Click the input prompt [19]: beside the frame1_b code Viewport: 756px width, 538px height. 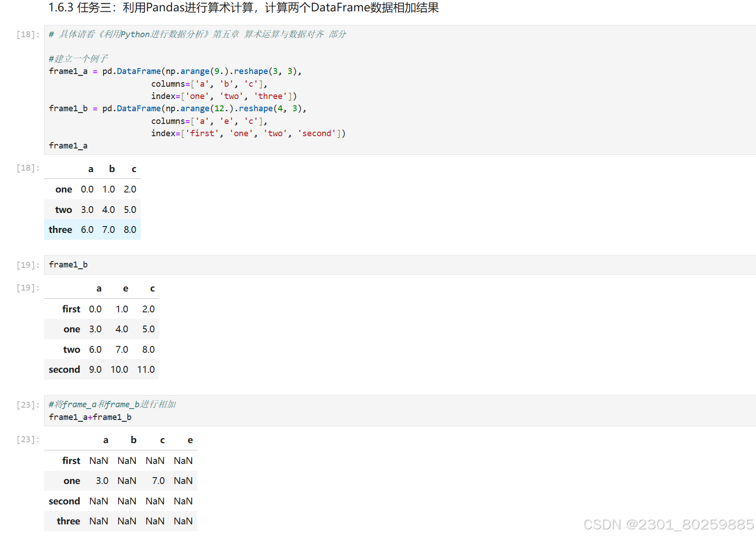tap(28, 265)
